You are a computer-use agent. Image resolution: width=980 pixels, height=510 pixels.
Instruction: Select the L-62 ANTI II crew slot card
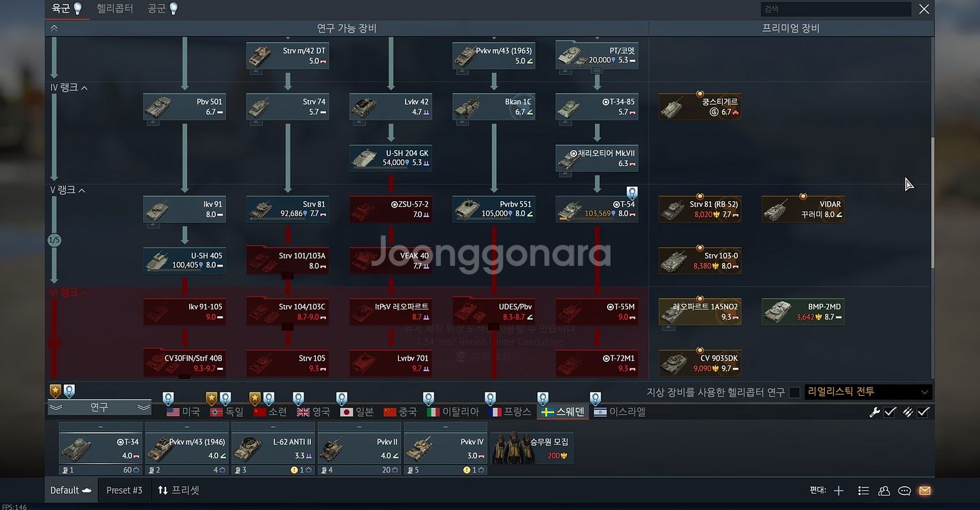(x=272, y=449)
